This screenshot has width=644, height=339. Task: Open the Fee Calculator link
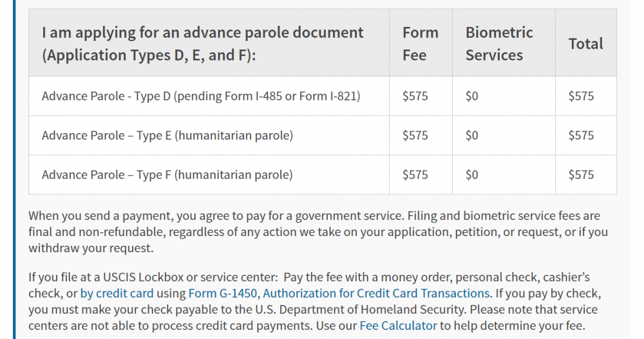coord(398,325)
